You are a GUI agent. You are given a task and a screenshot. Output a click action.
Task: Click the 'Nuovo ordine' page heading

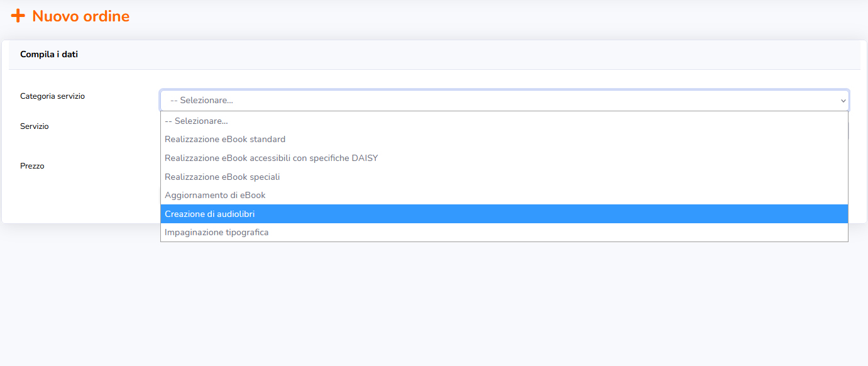81,16
